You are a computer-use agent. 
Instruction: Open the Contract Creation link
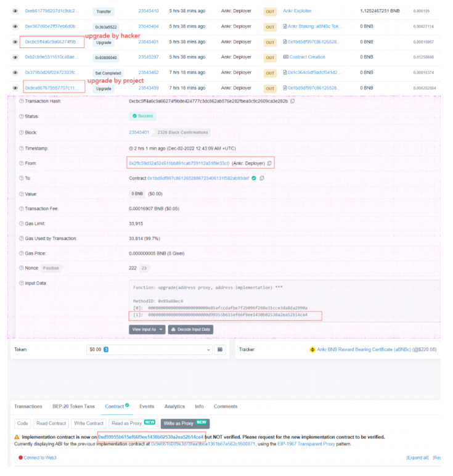point(307,57)
